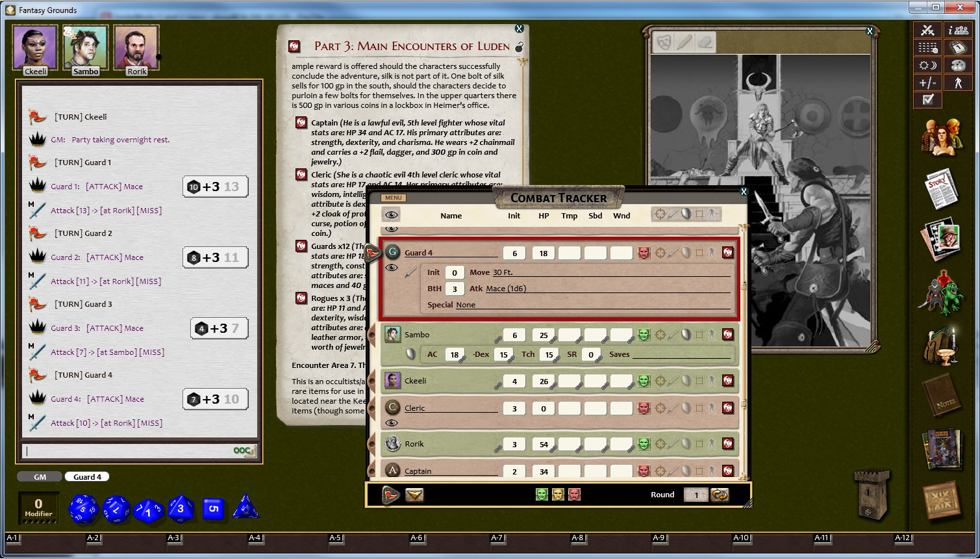Click Sambo's character portrait
980x559 pixels.
(x=86, y=47)
